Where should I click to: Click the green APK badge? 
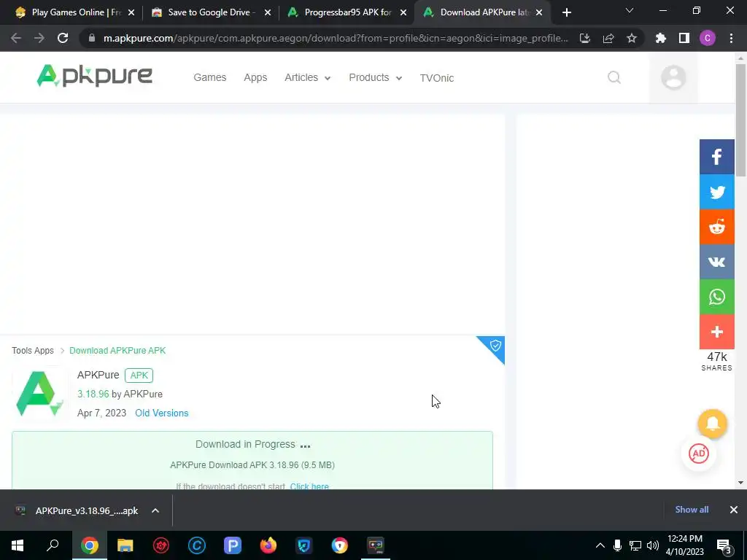139,376
